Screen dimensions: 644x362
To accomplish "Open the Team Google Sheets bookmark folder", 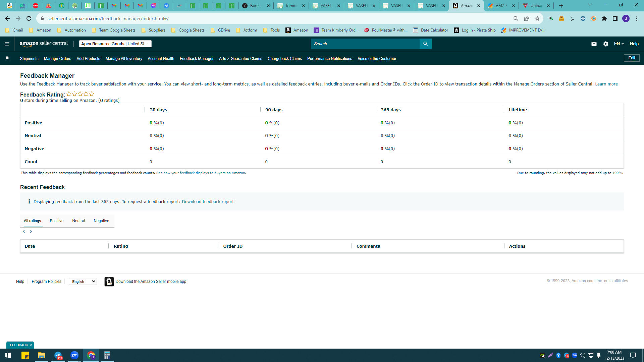I will (114, 30).
